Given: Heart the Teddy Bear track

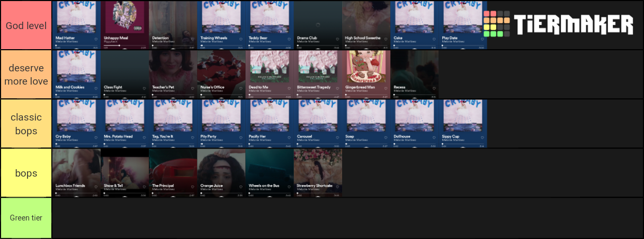Looking at the screenshot, I should pyautogui.click(x=289, y=39).
